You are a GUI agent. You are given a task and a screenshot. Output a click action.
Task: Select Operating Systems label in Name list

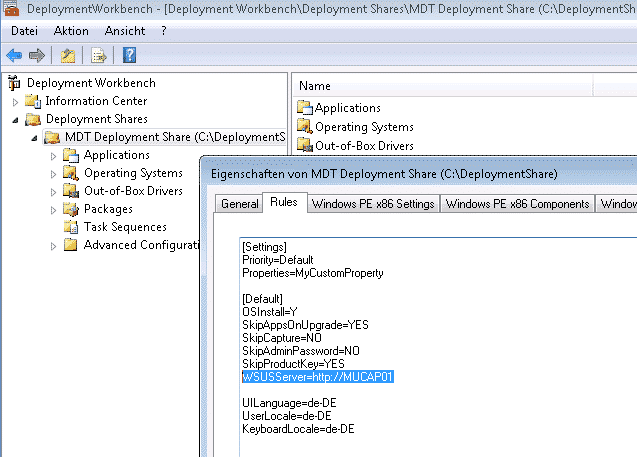pyautogui.click(x=364, y=127)
